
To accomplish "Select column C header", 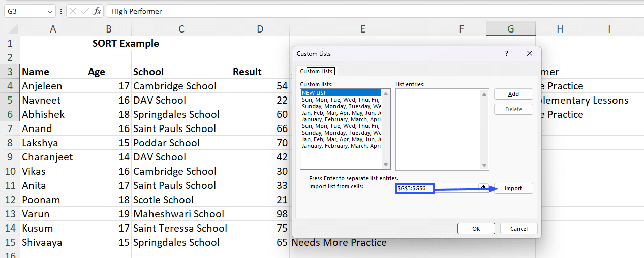I will (x=181, y=29).
